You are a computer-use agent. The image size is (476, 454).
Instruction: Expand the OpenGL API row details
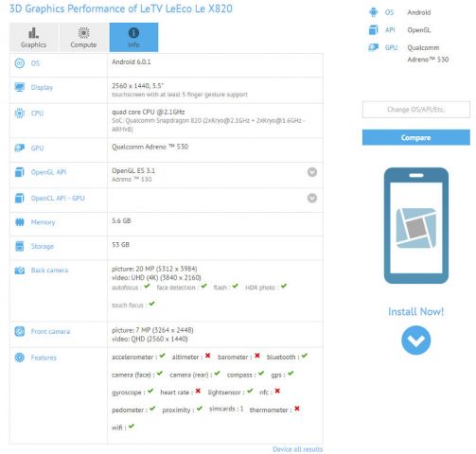click(312, 172)
